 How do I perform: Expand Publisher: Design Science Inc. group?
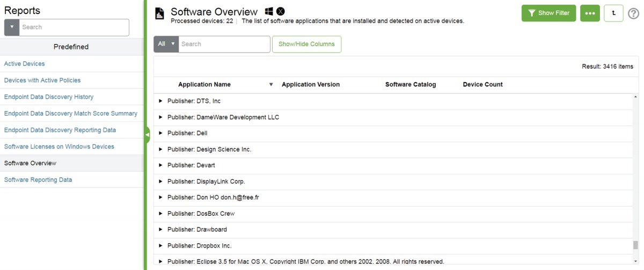pos(160,149)
